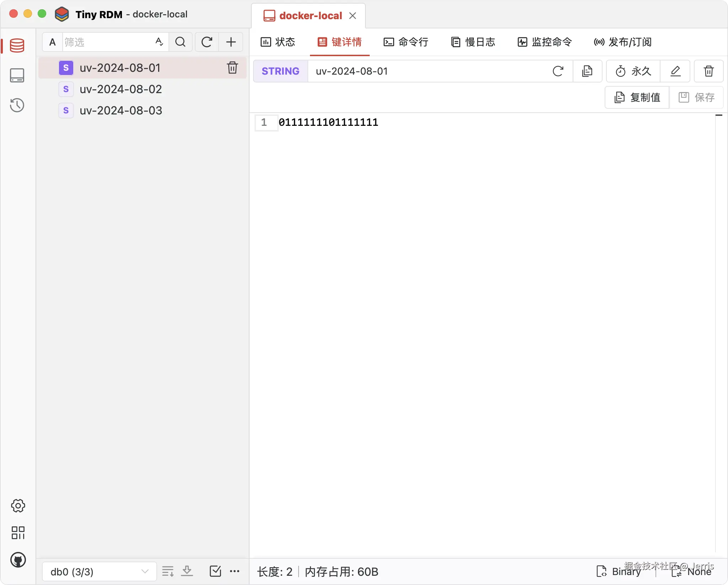Switch to the 命令行 tab

tap(406, 42)
